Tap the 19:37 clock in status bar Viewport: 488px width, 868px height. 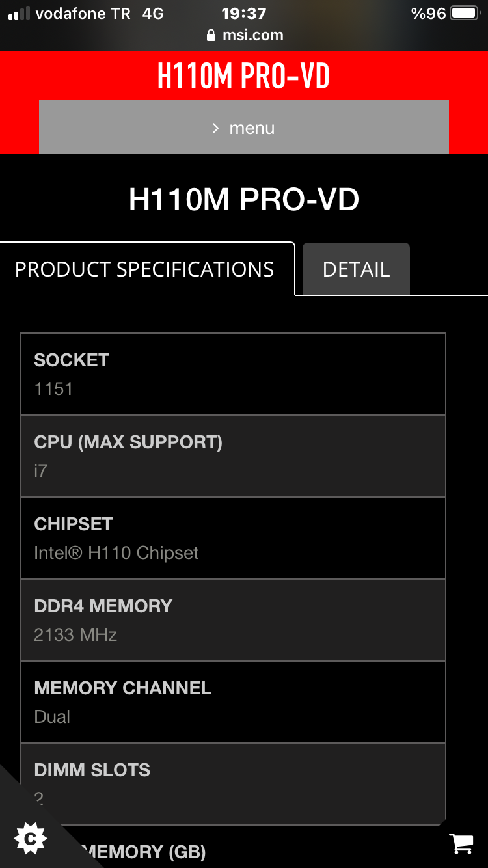(x=243, y=14)
